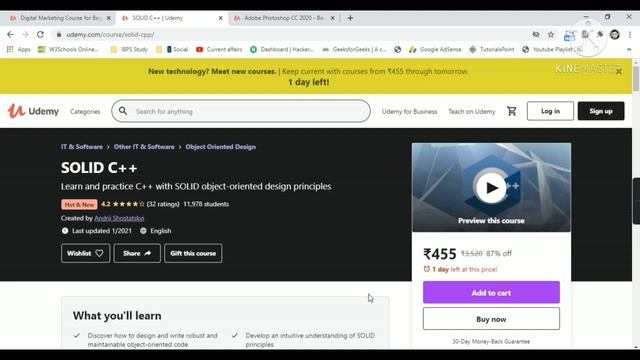The image size is (640, 360).
Task: Click the Hot & New badge
Action: (79, 204)
